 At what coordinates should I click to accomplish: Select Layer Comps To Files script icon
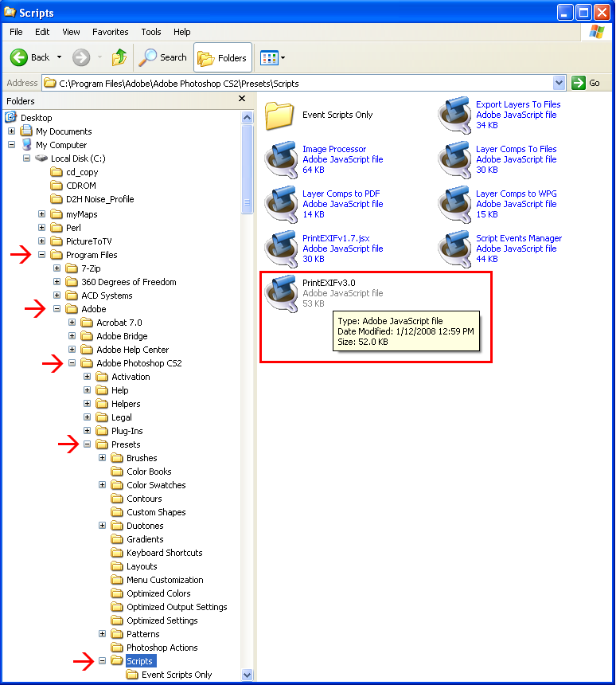click(455, 159)
